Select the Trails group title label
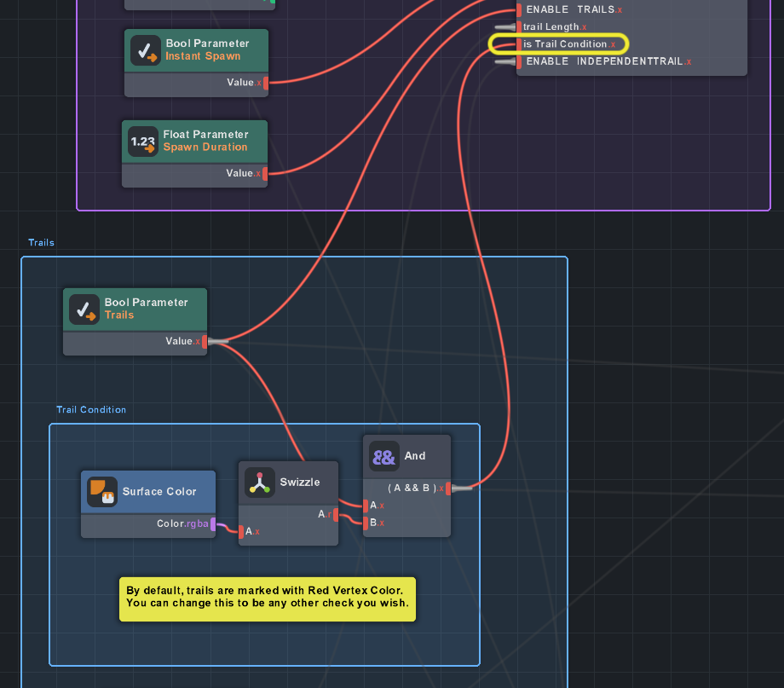This screenshot has width=784, height=688. (41, 243)
